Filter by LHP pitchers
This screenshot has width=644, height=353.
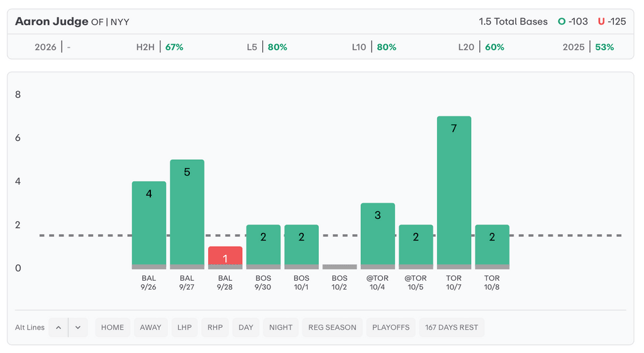(184, 327)
